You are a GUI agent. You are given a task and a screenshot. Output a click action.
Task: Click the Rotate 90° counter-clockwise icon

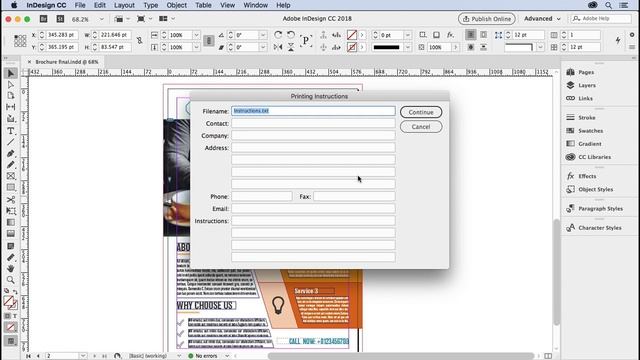(291, 35)
